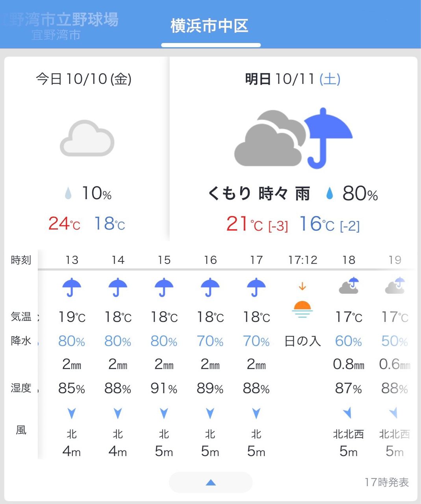Tap the 14 o'clock north wind arrow
The height and width of the screenshot is (504, 421).
click(118, 413)
